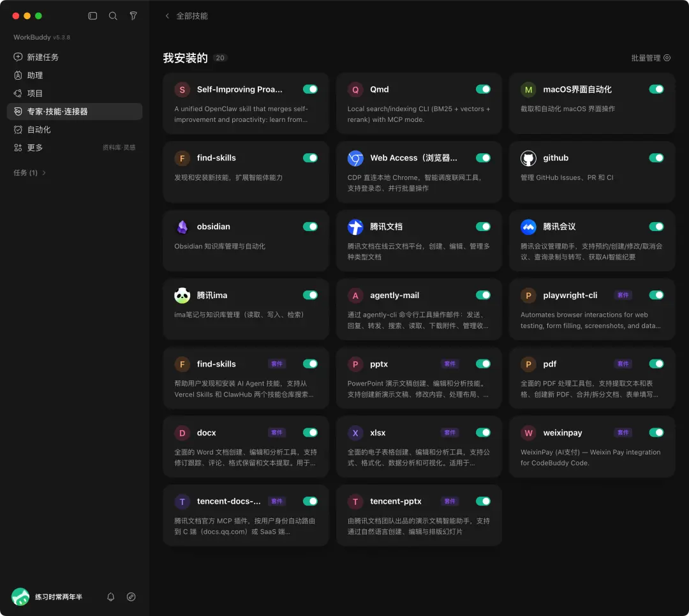Disable the 腾讯ima skill toggle
Viewport: 689px width, 616px height.
(x=310, y=295)
